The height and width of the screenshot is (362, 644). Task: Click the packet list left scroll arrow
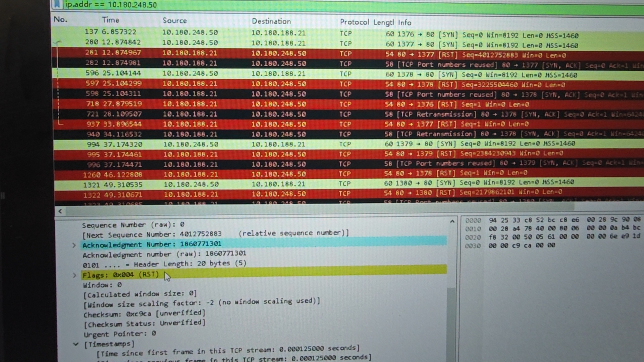click(x=60, y=211)
